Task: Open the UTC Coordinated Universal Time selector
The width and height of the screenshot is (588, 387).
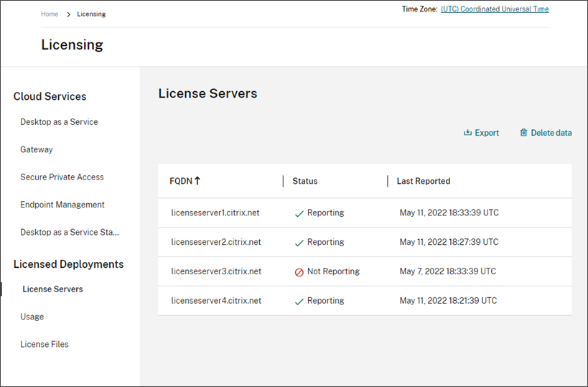Action: coord(494,9)
